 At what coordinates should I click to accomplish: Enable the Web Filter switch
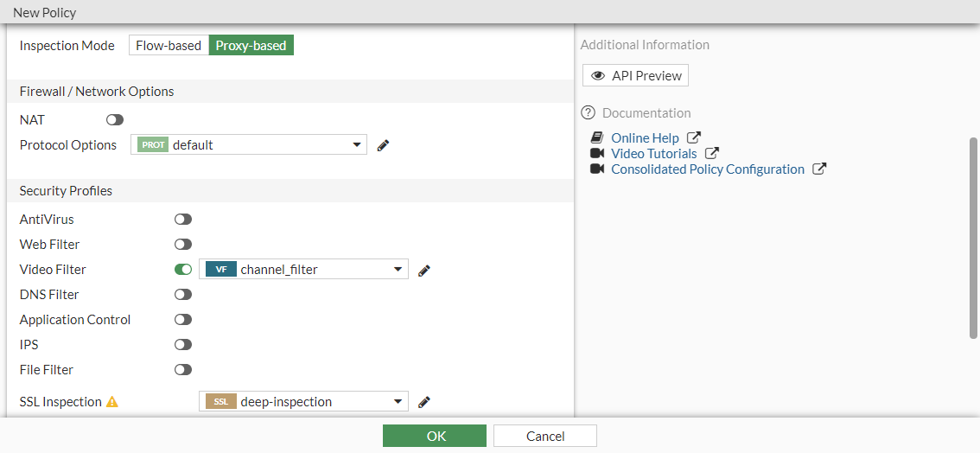183,245
